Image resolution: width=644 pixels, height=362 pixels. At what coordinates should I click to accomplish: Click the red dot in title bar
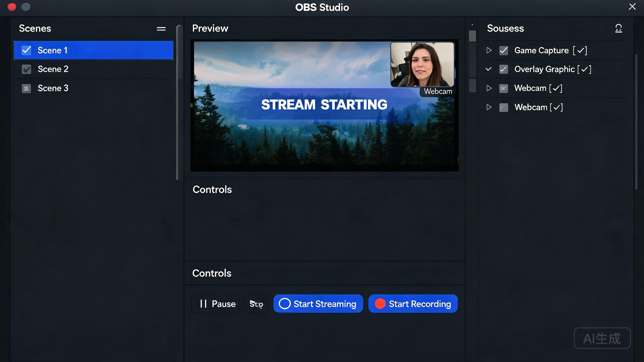pyautogui.click(x=12, y=7)
